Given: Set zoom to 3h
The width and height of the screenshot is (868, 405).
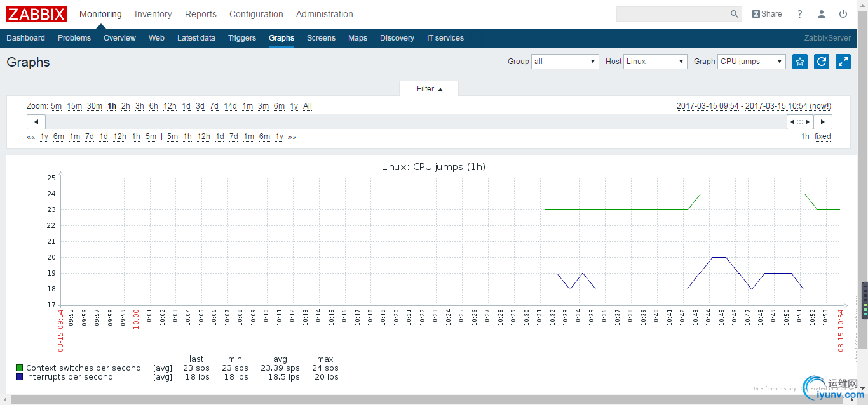Looking at the screenshot, I should pos(140,106).
